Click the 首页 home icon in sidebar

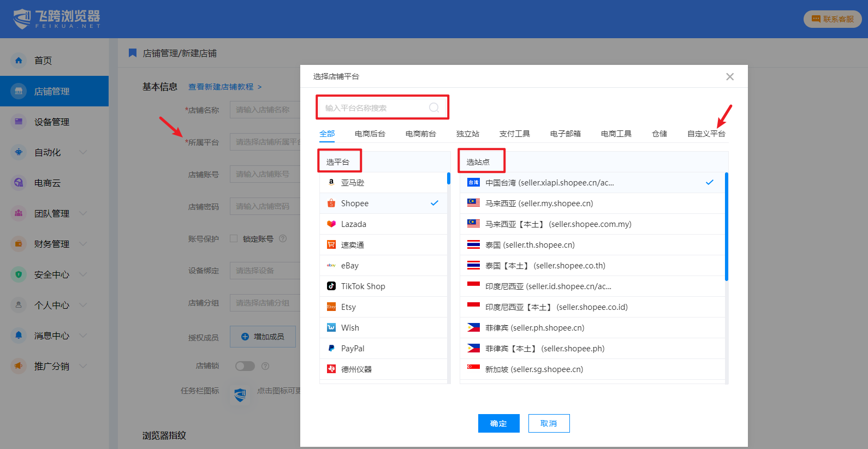coord(19,61)
